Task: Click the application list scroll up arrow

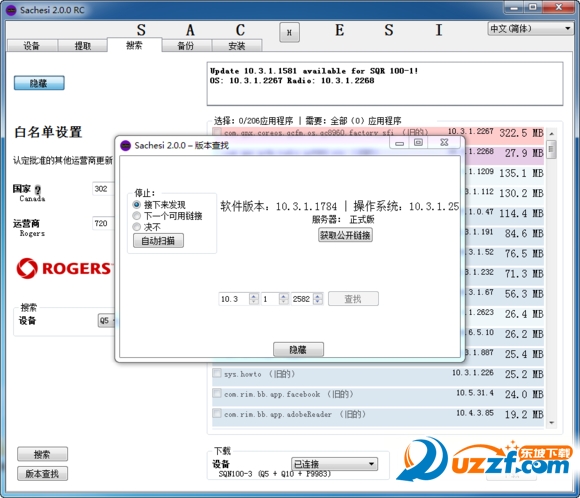Action: point(552,134)
